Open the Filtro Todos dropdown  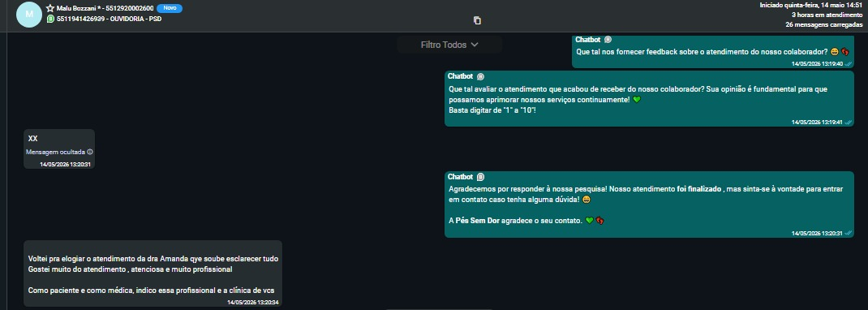coord(449,45)
